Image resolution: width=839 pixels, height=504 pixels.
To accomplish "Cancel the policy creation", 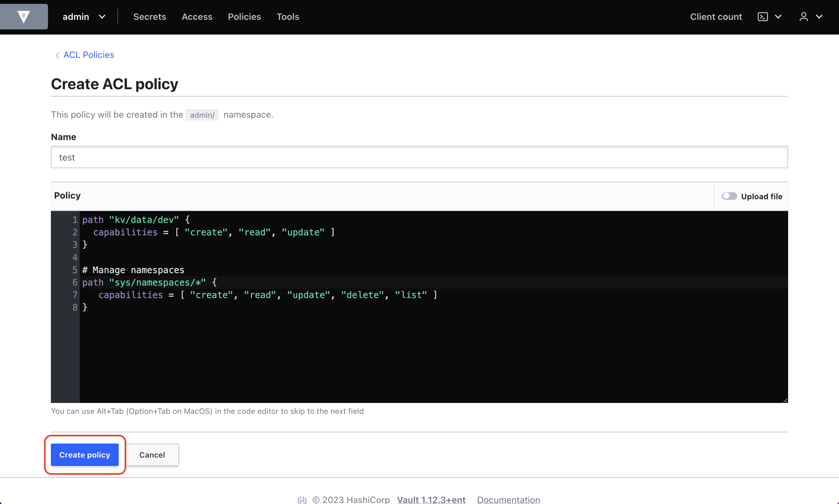I will (152, 455).
